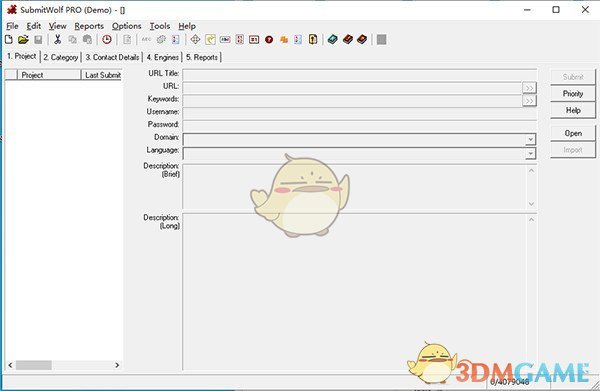Click the ABC spell check icon
The height and width of the screenshot is (391, 600).
pyautogui.click(x=146, y=39)
